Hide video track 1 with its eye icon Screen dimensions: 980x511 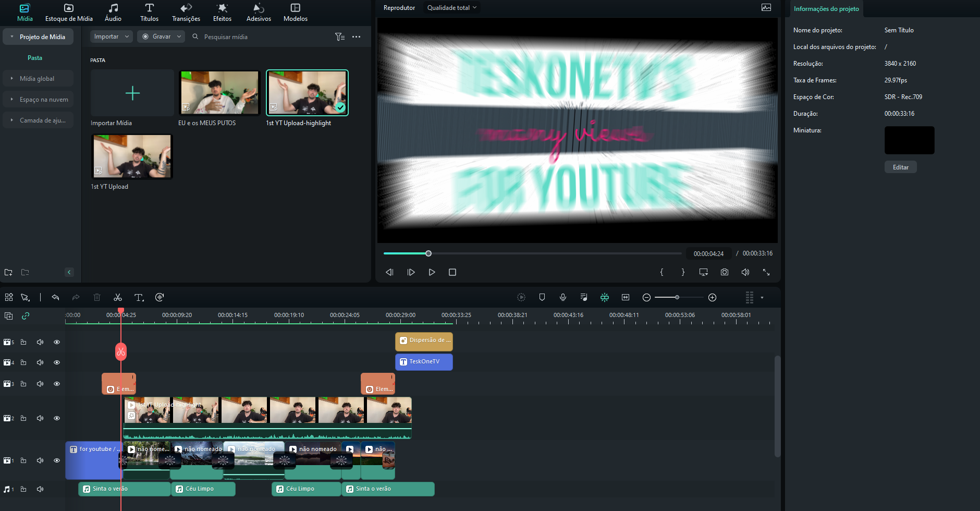click(57, 460)
